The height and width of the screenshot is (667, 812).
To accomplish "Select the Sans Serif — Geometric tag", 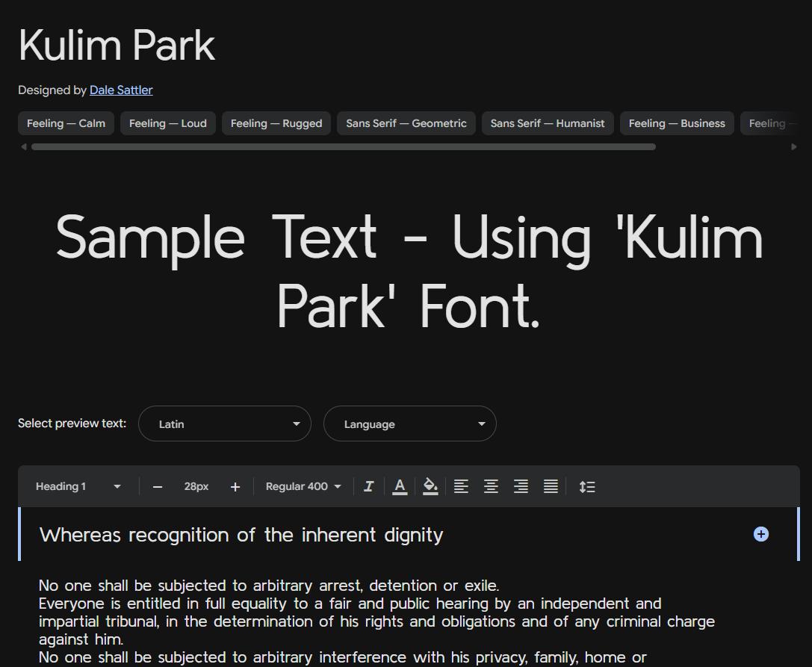I will [x=406, y=123].
